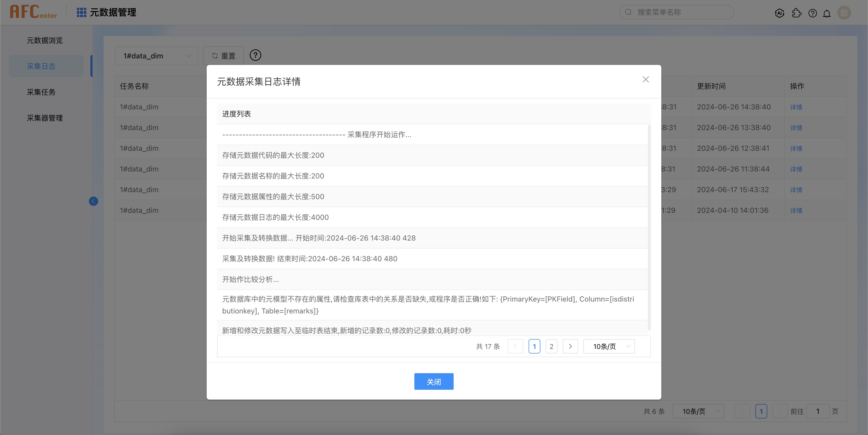Click the AI assistant icon in header
The image size is (868, 435).
779,13
